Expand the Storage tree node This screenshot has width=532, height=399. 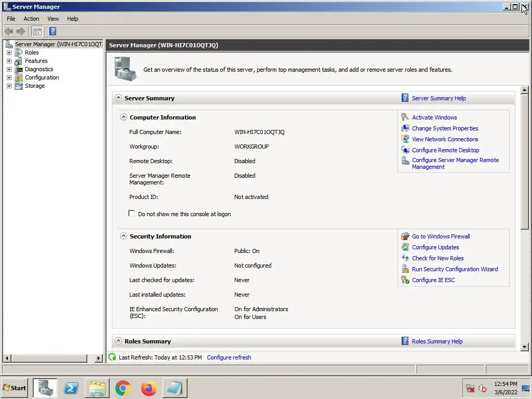pos(9,86)
